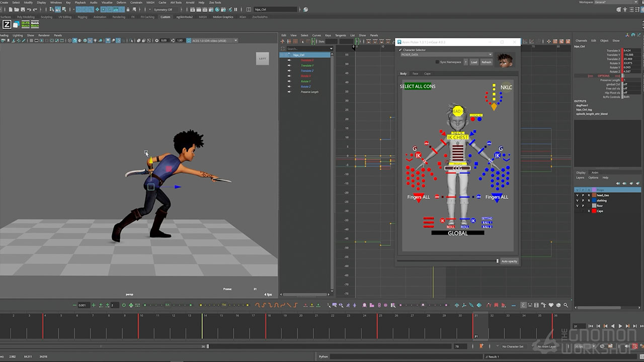Viewport: 644px width, 362px height.
Task: Open the PICKER_DATA character dropdown
Action: point(446,55)
